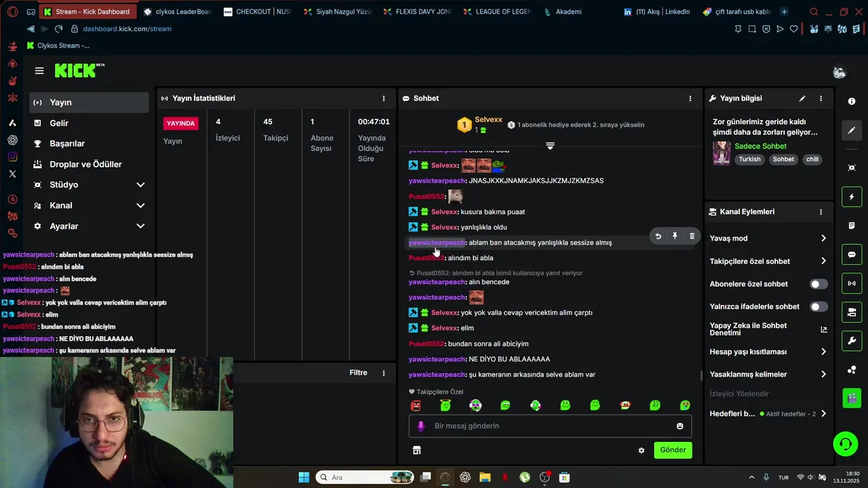Viewport: 868px width, 488px height.
Task: Open Clykos Stream bookmark
Action: click(x=58, y=45)
